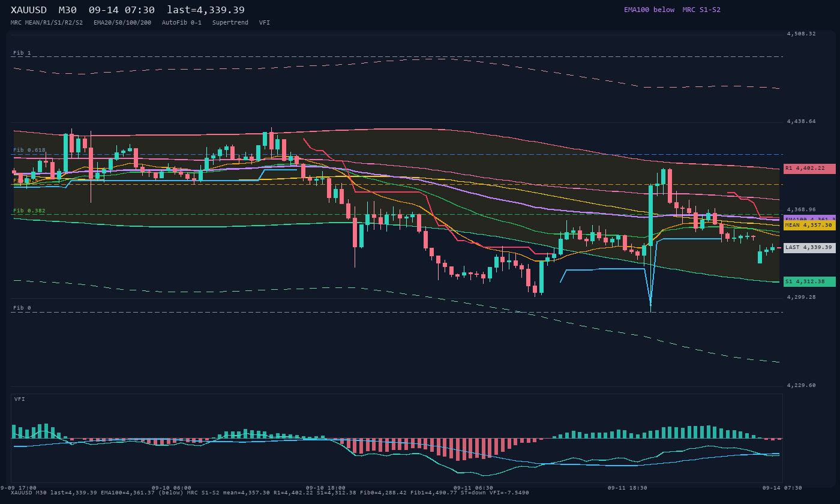Viewport: 840px width, 504px height.
Task: Click the last=4,339.39 readout in the title
Action: pyautogui.click(x=206, y=10)
